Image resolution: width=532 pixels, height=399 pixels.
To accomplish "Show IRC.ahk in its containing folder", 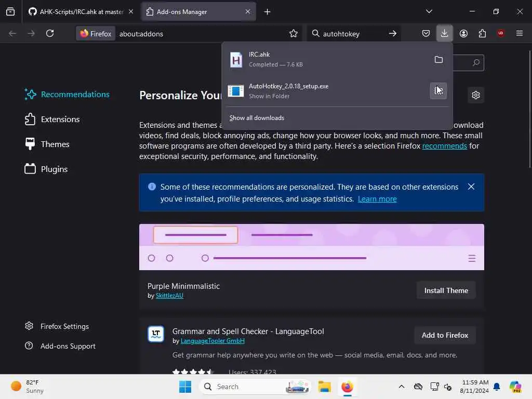I will point(438,60).
